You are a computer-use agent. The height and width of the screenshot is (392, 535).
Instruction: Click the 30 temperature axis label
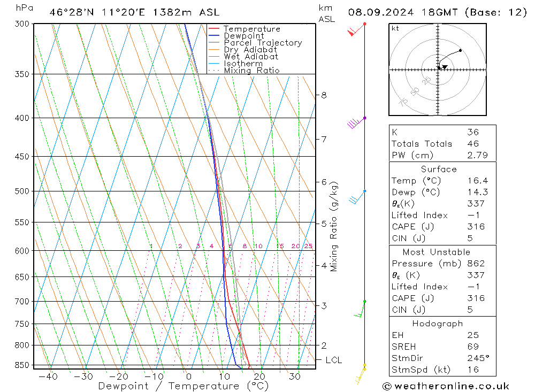coord(295,376)
